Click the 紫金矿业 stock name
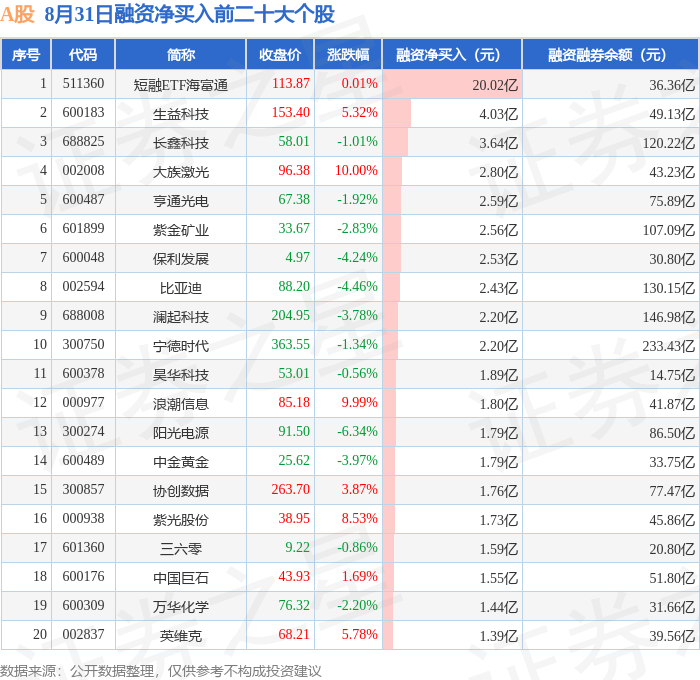Viewport: 700px width, 680px height. [x=181, y=230]
